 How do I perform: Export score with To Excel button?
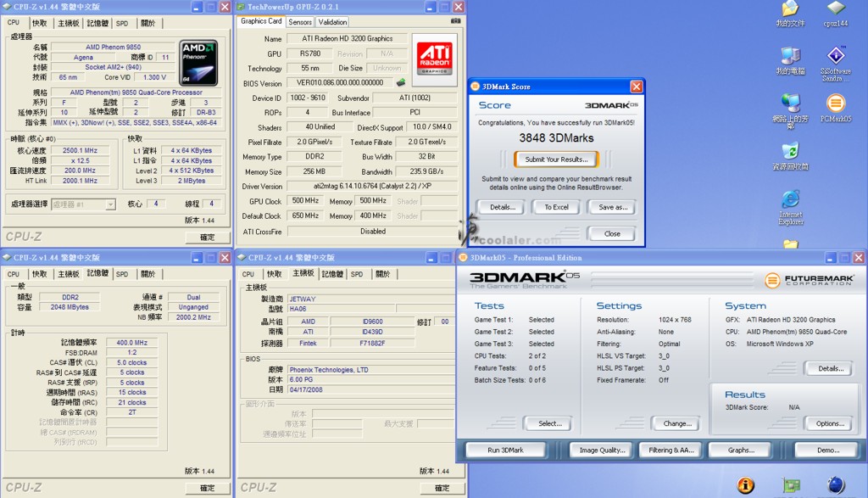(x=556, y=207)
